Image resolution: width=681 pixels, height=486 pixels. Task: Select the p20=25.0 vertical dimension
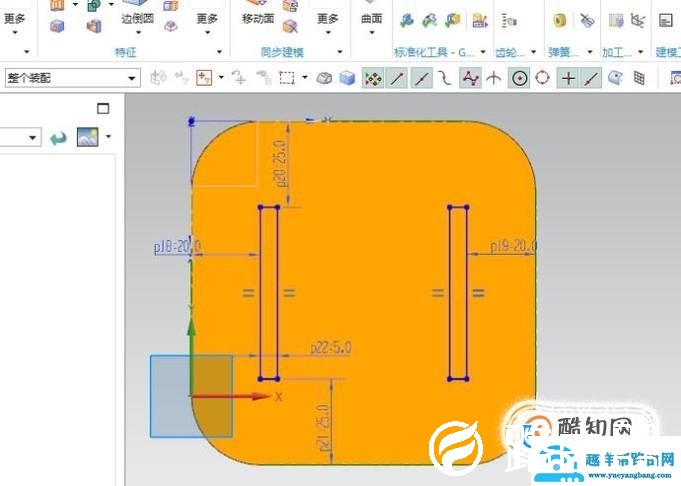click(x=281, y=163)
